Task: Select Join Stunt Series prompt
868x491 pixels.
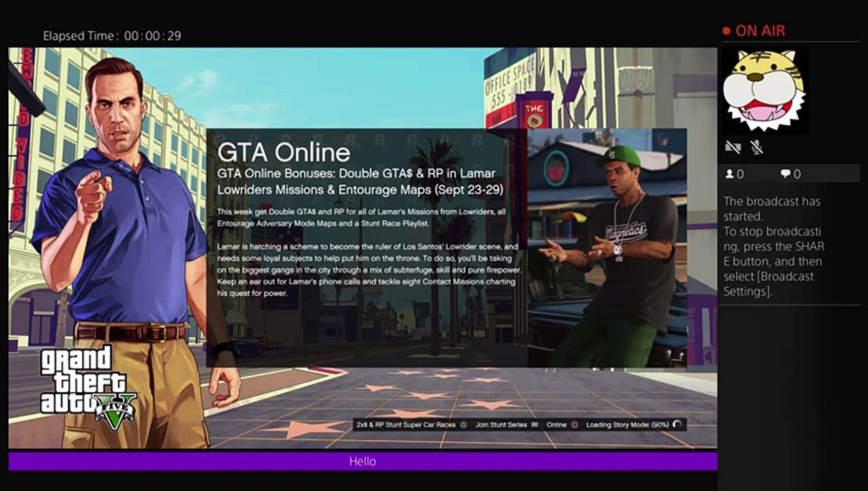Action: tap(501, 424)
